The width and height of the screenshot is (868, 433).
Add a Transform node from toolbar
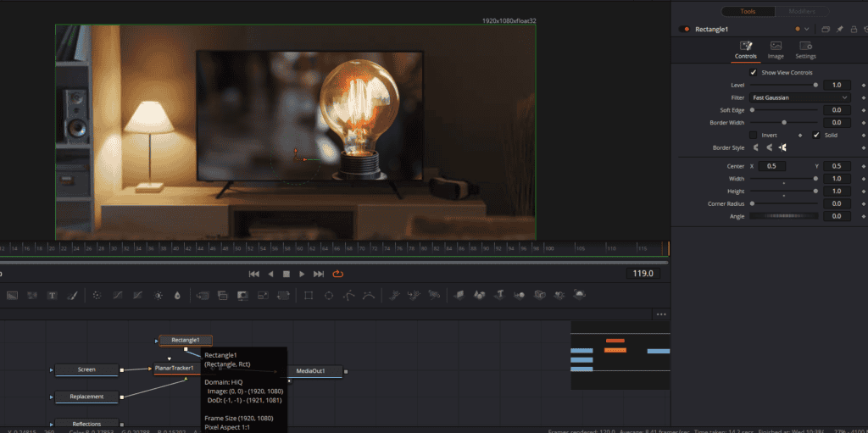283,296
